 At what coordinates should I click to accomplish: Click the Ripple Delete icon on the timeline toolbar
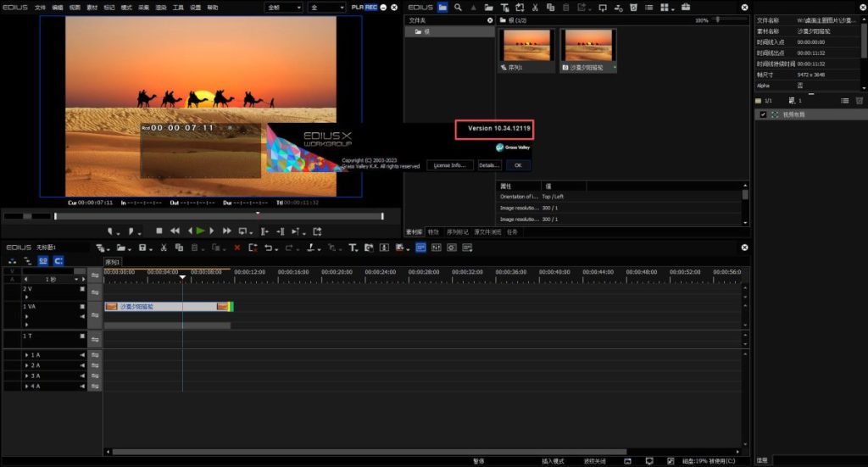pyautogui.click(x=253, y=247)
